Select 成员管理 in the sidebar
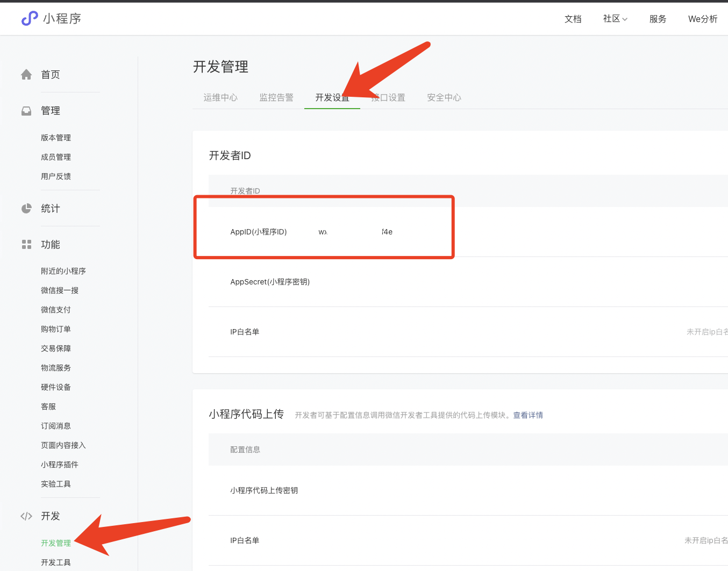 pyautogui.click(x=56, y=157)
